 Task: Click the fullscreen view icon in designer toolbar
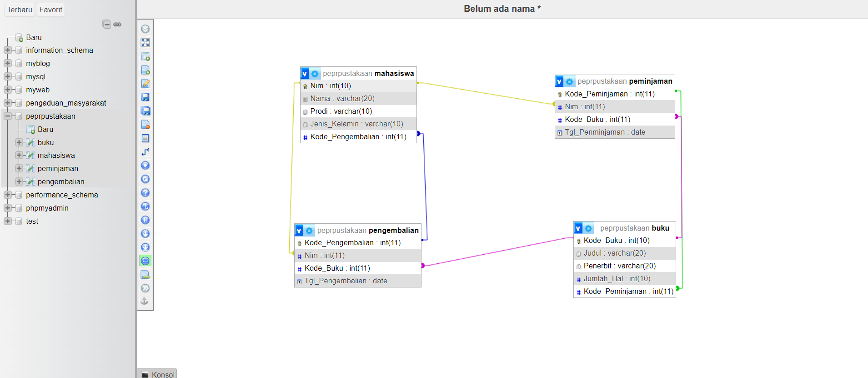click(x=145, y=42)
